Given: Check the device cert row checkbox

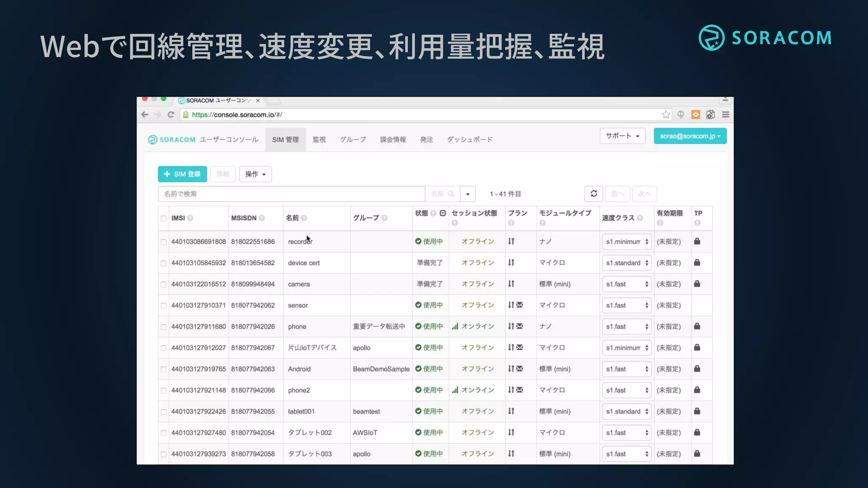Looking at the screenshot, I should (x=163, y=263).
